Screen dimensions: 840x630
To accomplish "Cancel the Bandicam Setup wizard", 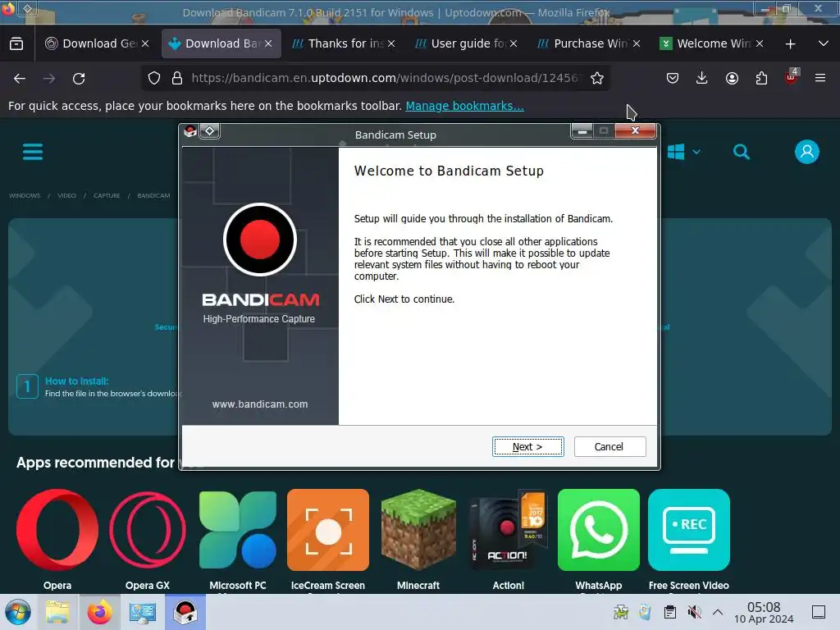I will point(609,446).
